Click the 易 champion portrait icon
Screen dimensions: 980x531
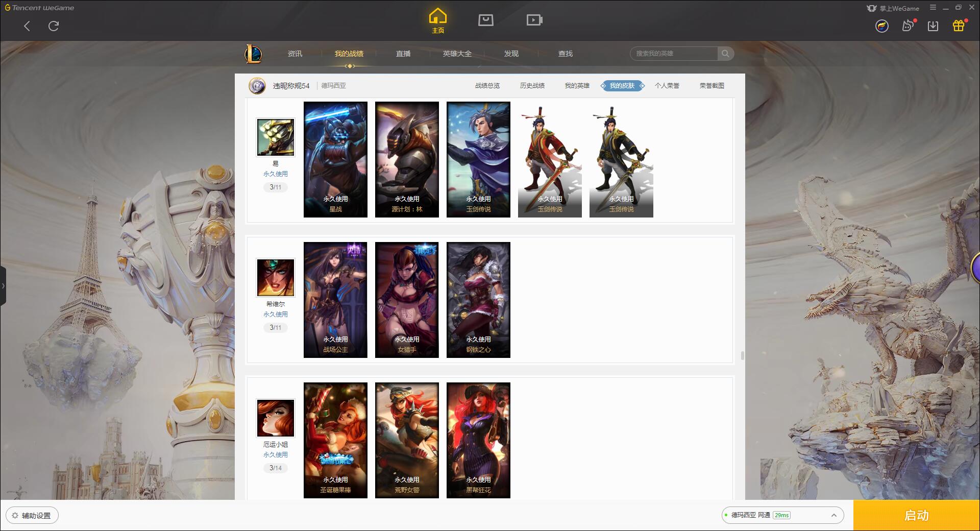(x=276, y=137)
